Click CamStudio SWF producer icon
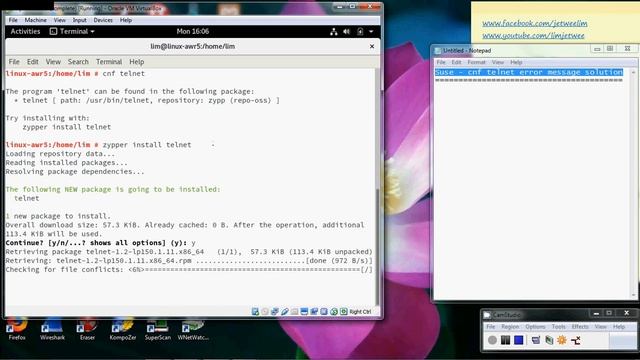The height and width of the screenshot is (360, 640). tap(576, 340)
